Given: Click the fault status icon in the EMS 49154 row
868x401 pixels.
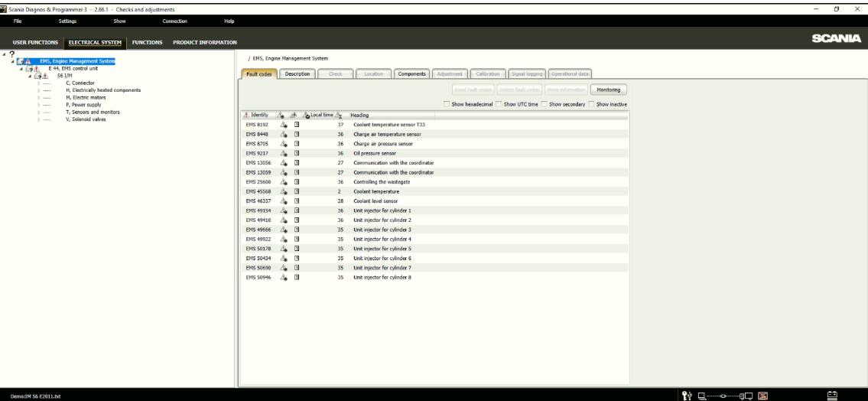Looking at the screenshot, I should click(x=284, y=210).
